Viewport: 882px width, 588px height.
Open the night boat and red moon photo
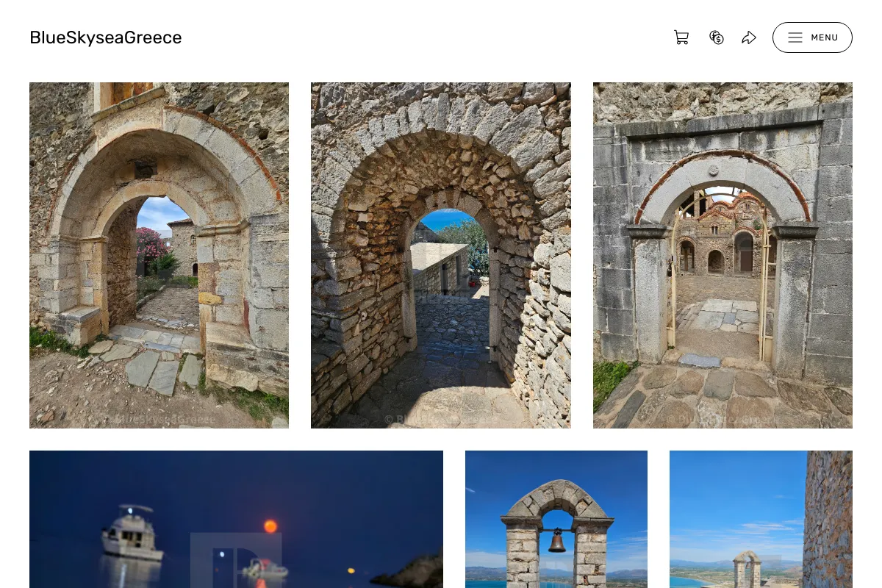pyautogui.click(x=236, y=519)
